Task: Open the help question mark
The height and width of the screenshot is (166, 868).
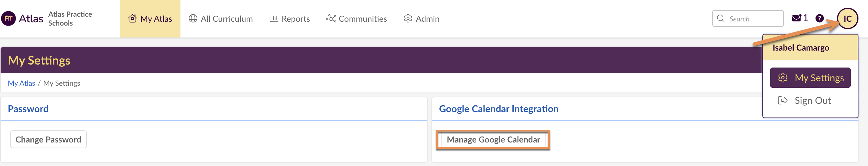Action: coord(819,18)
